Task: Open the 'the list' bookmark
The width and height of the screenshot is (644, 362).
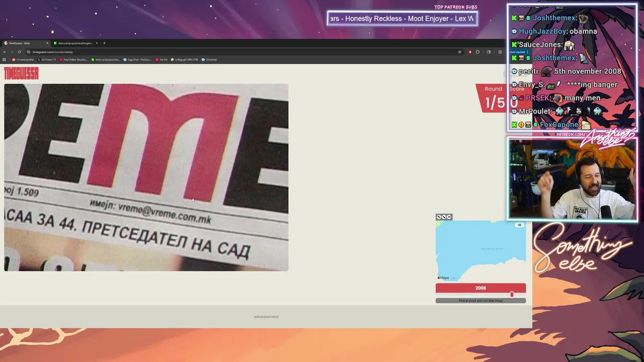Action: [162, 59]
